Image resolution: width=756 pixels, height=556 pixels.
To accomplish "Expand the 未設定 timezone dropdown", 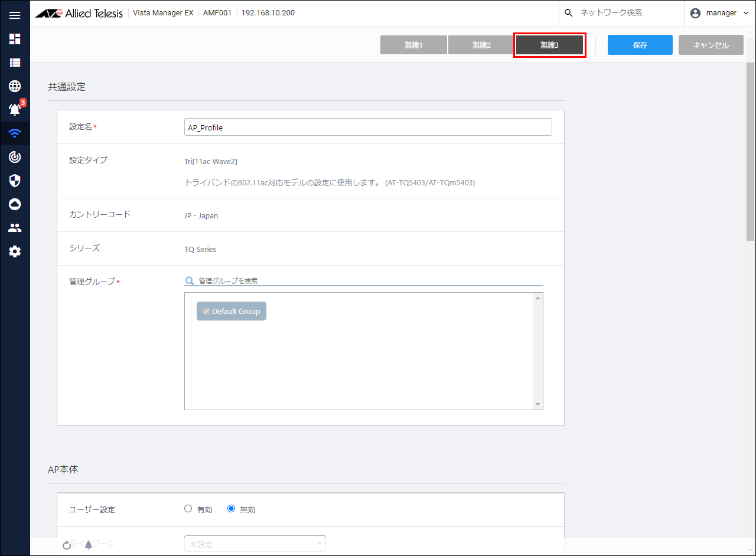I will point(255,544).
